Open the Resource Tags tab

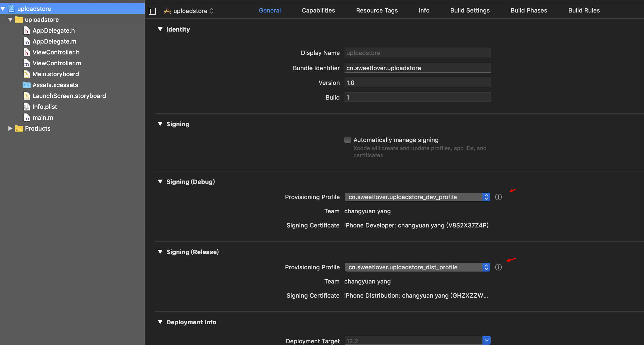[377, 10]
